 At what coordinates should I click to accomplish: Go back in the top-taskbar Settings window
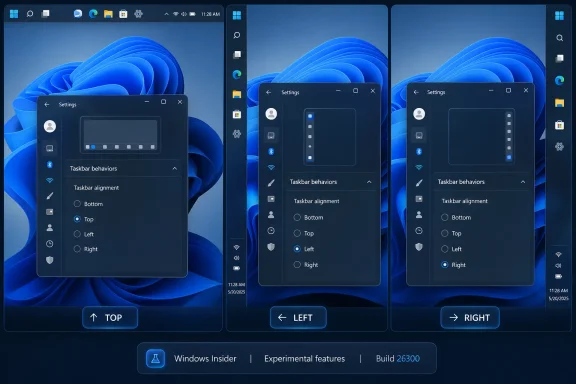pos(47,105)
